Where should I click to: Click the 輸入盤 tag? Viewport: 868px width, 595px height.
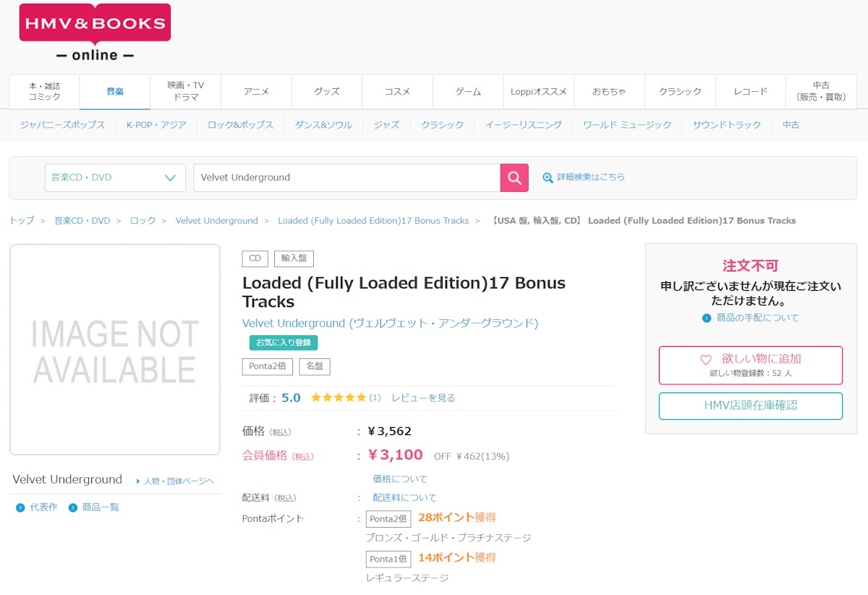point(294,258)
